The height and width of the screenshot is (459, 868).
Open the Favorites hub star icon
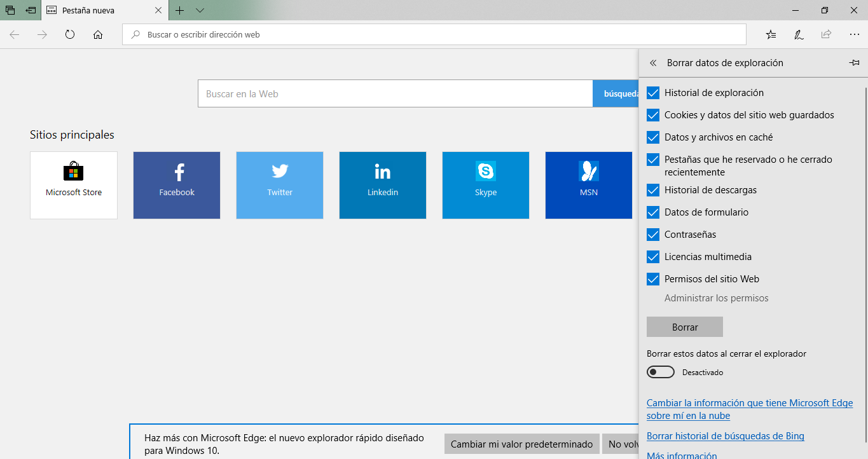(x=771, y=35)
